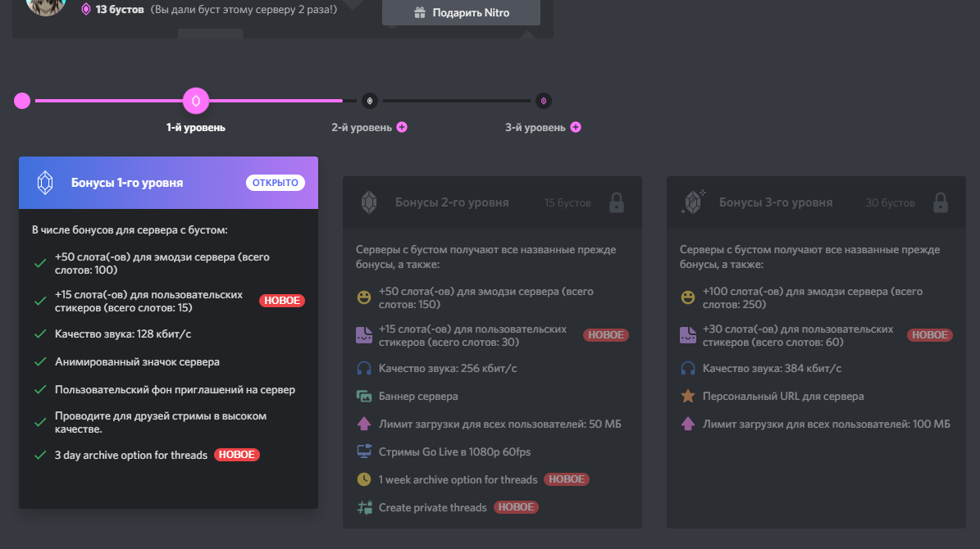Click the lock icon on Бонусы 3-го уровня

pyautogui.click(x=940, y=202)
